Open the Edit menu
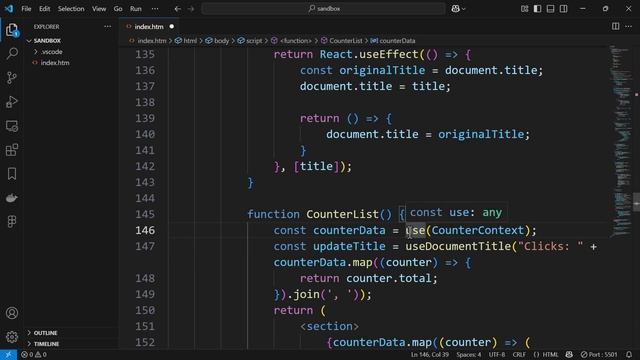This screenshot has height=360, width=640. click(44, 9)
